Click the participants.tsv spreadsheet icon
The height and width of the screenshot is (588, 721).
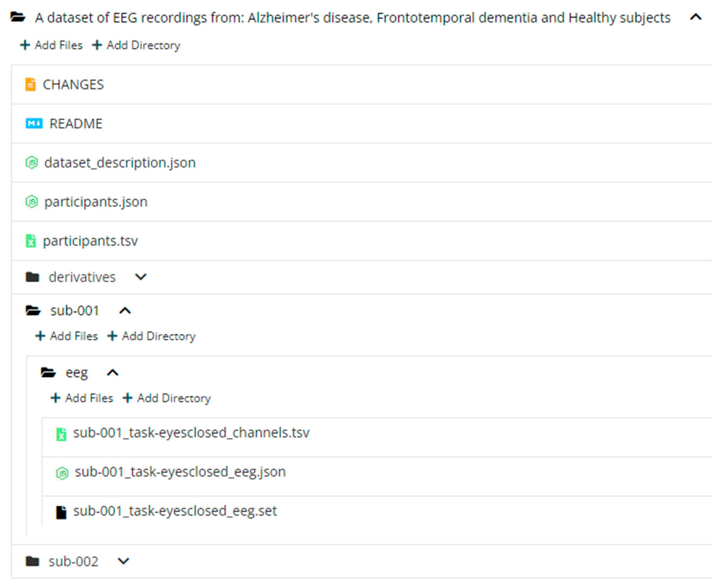coord(31,241)
